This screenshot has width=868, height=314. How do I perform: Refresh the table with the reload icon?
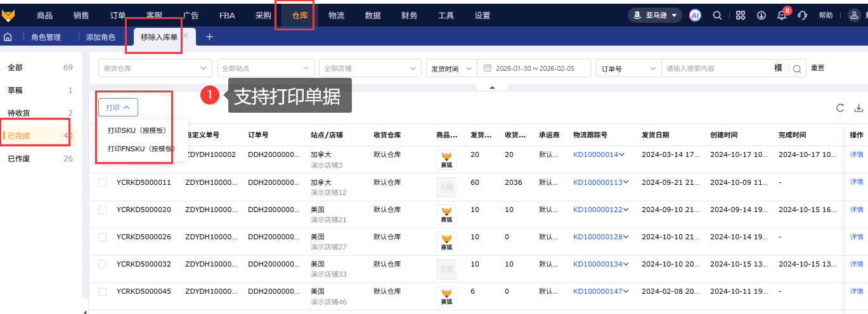click(840, 108)
